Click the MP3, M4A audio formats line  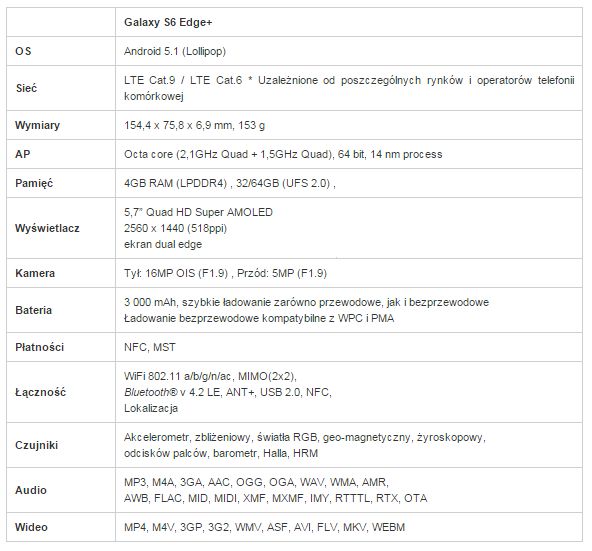256,482
